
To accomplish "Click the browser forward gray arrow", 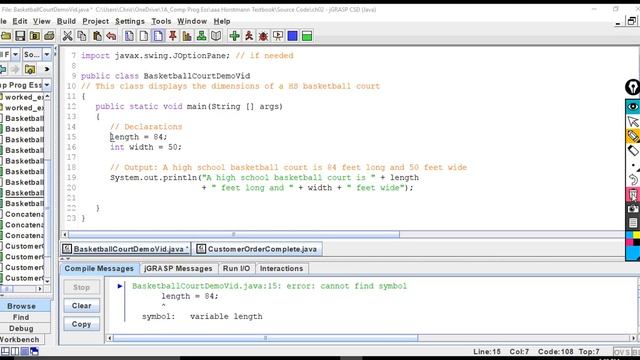I will pyautogui.click(x=15, y=69).
